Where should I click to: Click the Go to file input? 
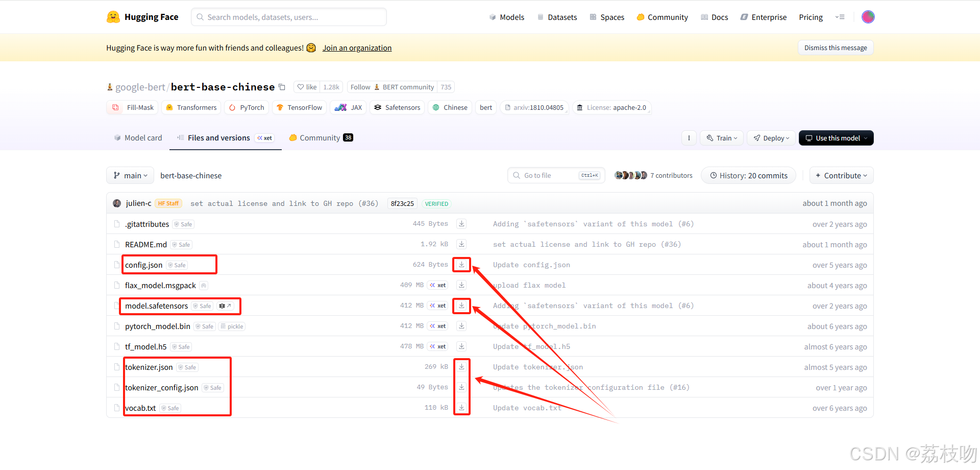point(556,175)
